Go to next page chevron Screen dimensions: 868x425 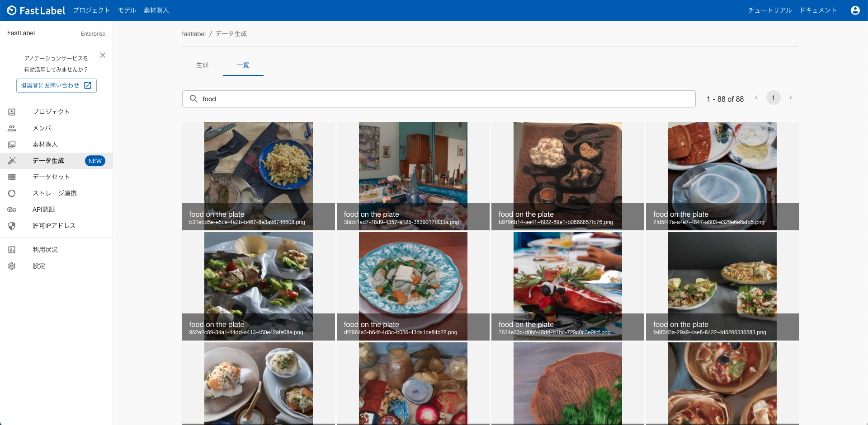pos(791,98)
